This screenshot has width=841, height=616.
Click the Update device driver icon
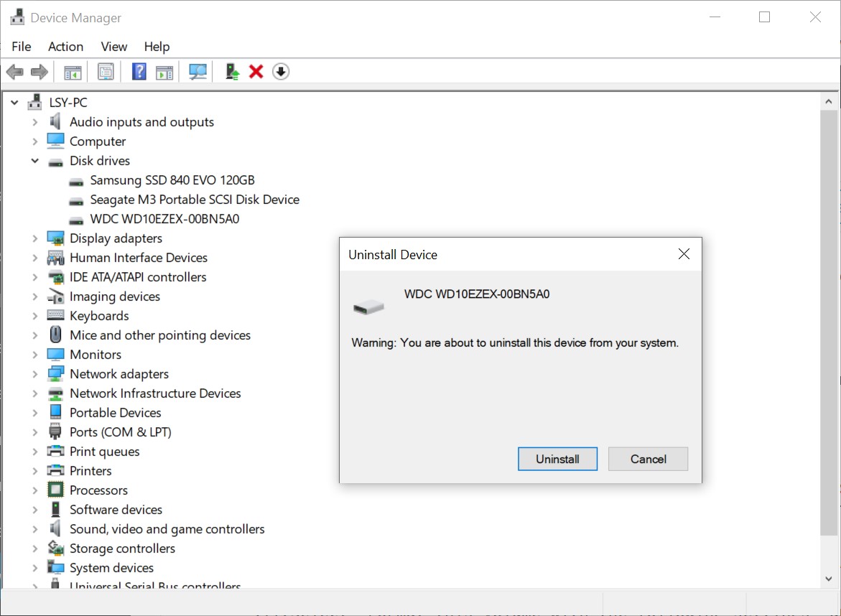click(232, 72)
